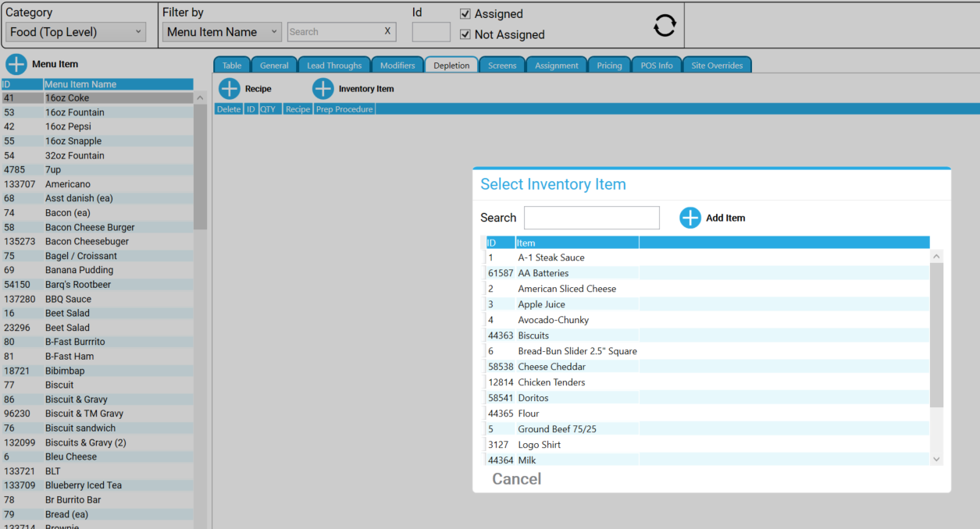The image size is (980, 529).
Task: Open the Filter by dropdown
Action: point(221,31)
